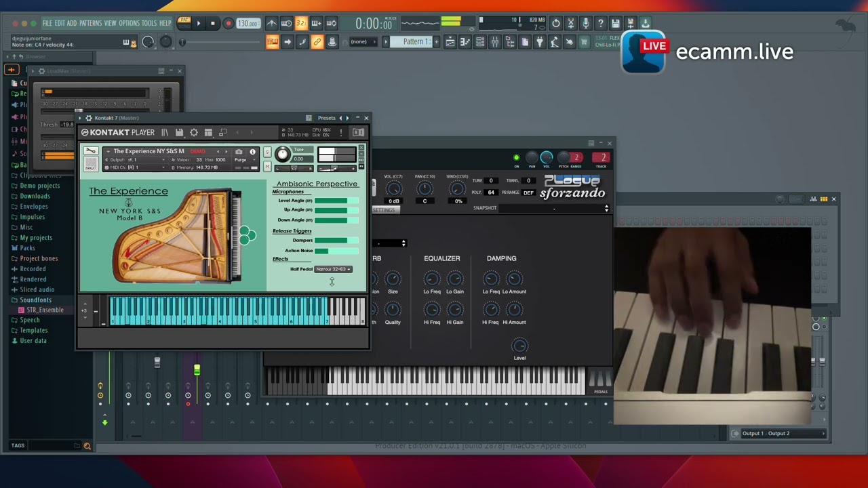The width and height of the screenshot is (868, 488).
Task: Enable the blend recording overdub icon
Action: [316, 23]
